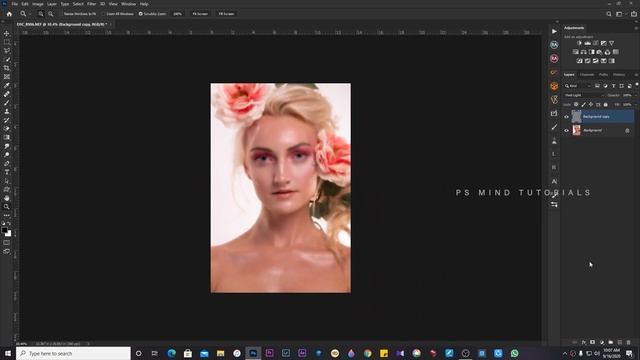Add a layer style with fx button

584,342
